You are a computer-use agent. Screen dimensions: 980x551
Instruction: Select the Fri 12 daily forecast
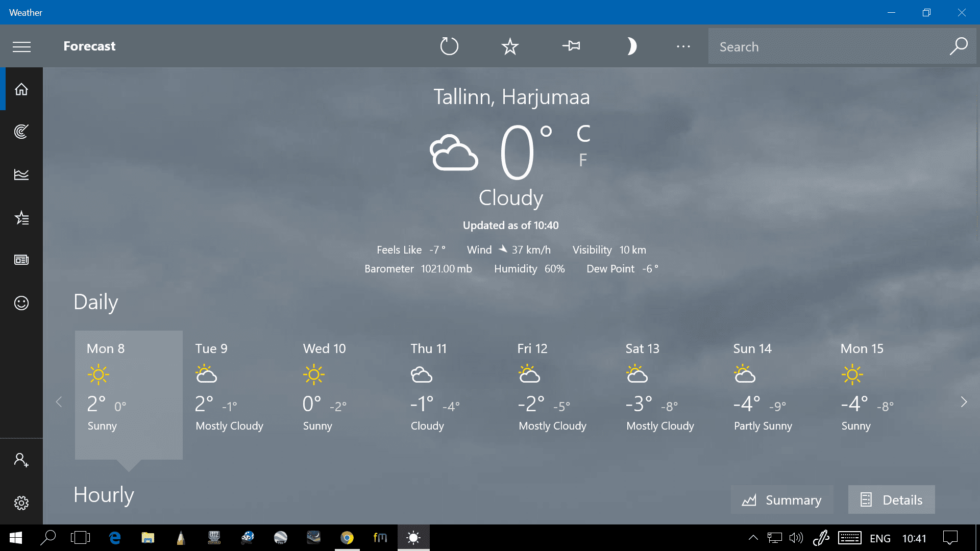pyautogui.click(x=560, y=395)
